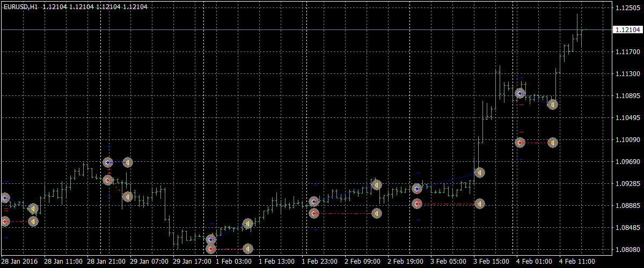
Task: Click the EURUSD,H1 chart title text
Action: 20,6
